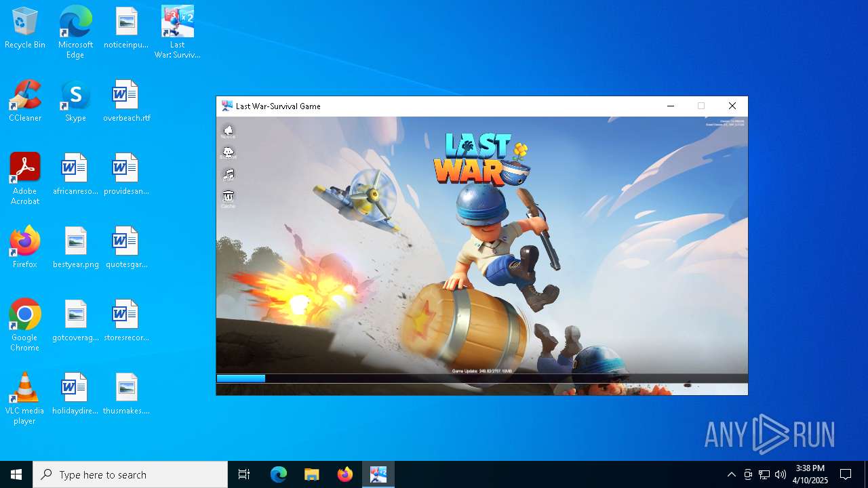
Task: Open the Windows Start menu
Action: tap(16, 474)
